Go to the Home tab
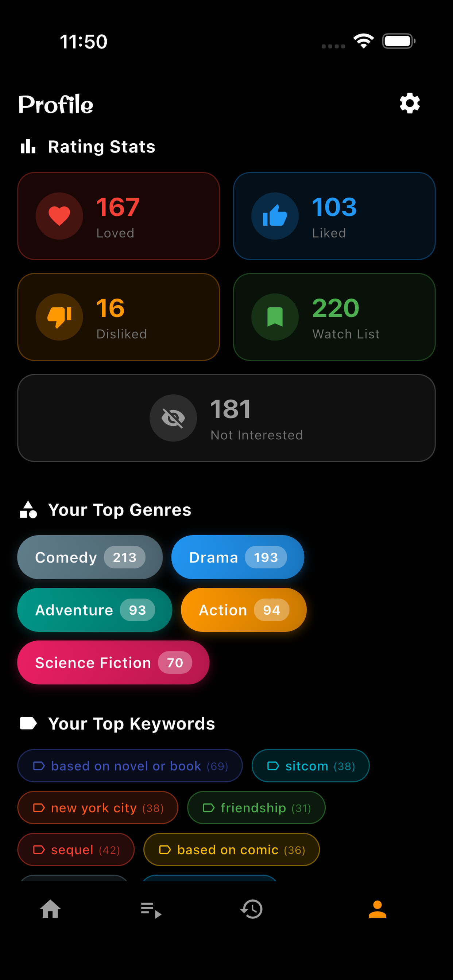This screenshot has height=980, width=453. 50,909
